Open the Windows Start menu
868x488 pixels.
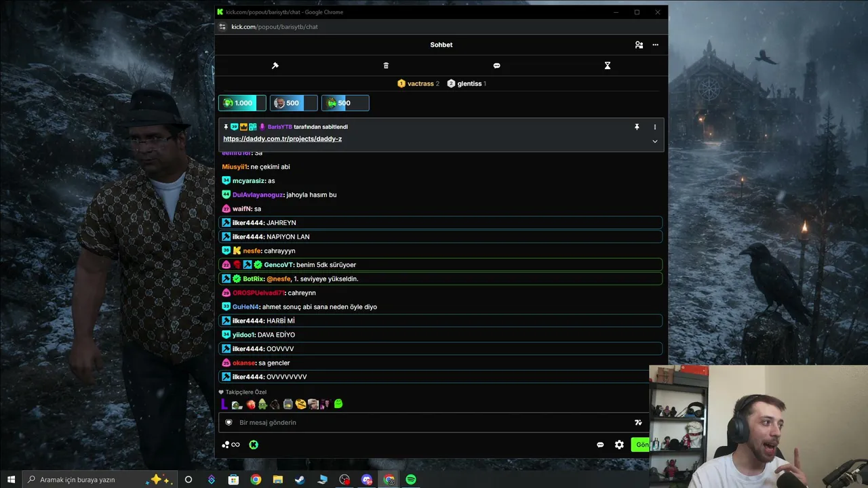(11, 479)
